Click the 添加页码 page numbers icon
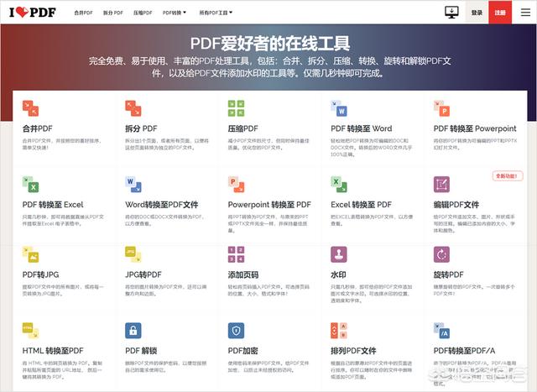This screenshot has width=537, height=392. [236, 254]
